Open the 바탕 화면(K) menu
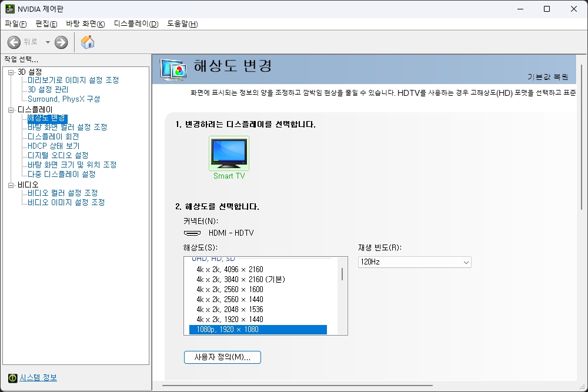This screenshot has width=588, height=392. click(85, 24)
